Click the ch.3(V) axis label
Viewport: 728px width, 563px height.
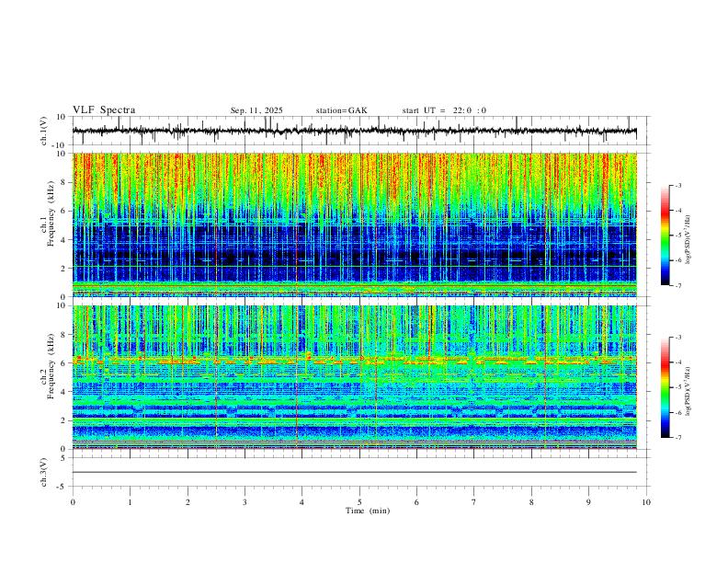tap(43, 472)
